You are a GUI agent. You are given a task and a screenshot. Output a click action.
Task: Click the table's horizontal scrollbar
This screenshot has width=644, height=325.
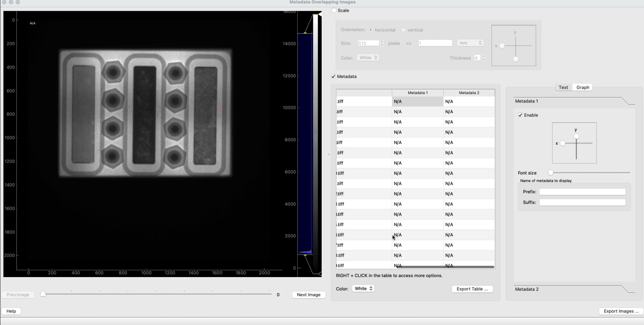coord(445,267)
